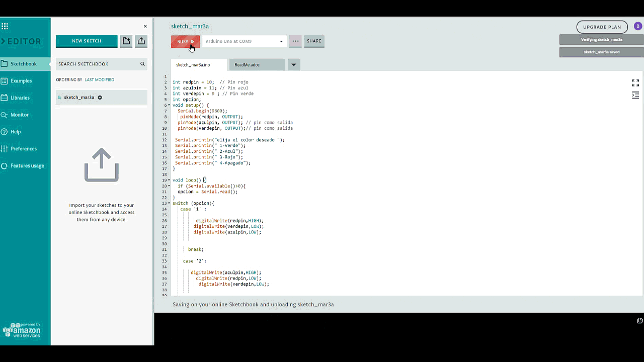Screen dimensions: 644x362
Task: Click the NEW SKETCH button
Action: pos(87,41)
